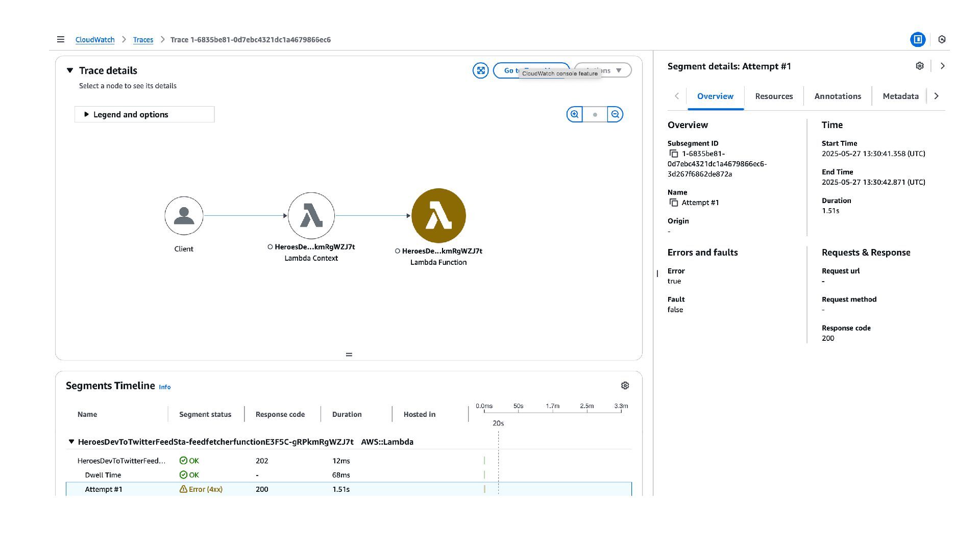The width and height of the screenshot is (980, 551).
Task: Expand Legend and options
Action: pos(144,114)
